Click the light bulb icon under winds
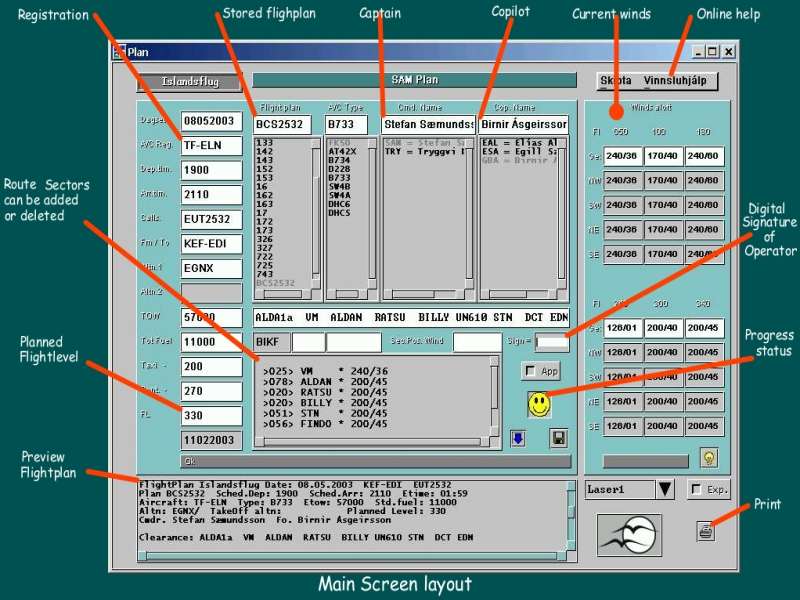This screenshot has width=800, height=600. pyautogui.click(x=709, y=457)
